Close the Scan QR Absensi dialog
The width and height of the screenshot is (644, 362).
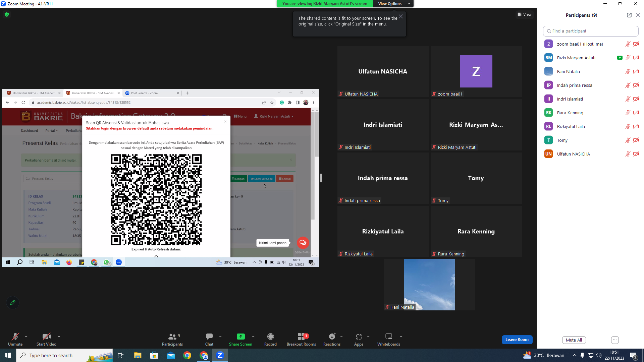[x=225, y=121]
